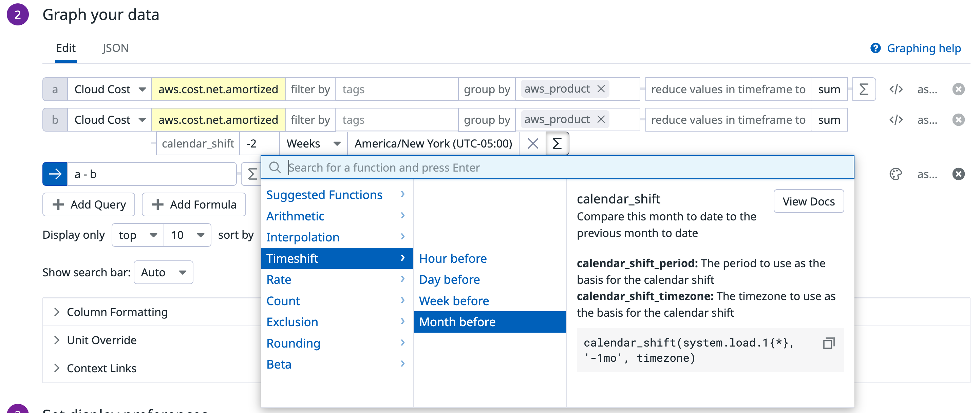980x413 pixels.
Task: Switch to the JSON tab
Action: point(115,48)
